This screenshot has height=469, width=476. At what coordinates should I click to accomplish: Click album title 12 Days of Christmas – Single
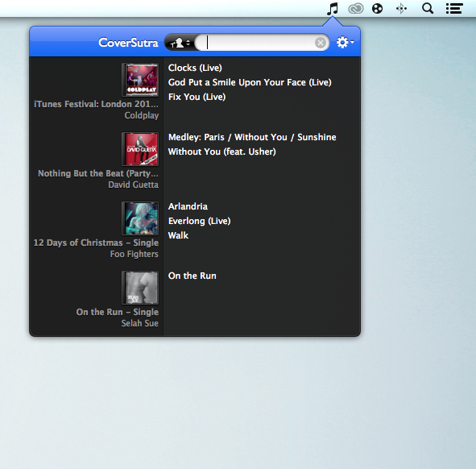pos(96,243)
